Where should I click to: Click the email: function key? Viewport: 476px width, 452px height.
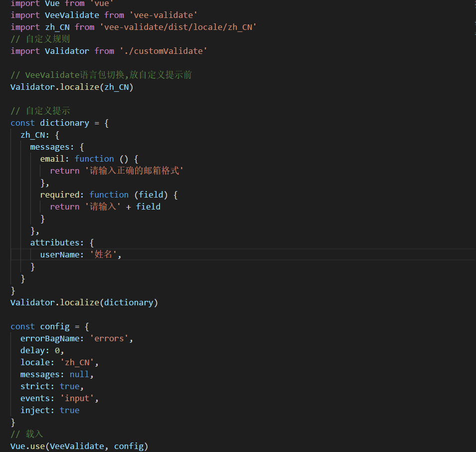(55, 159)
